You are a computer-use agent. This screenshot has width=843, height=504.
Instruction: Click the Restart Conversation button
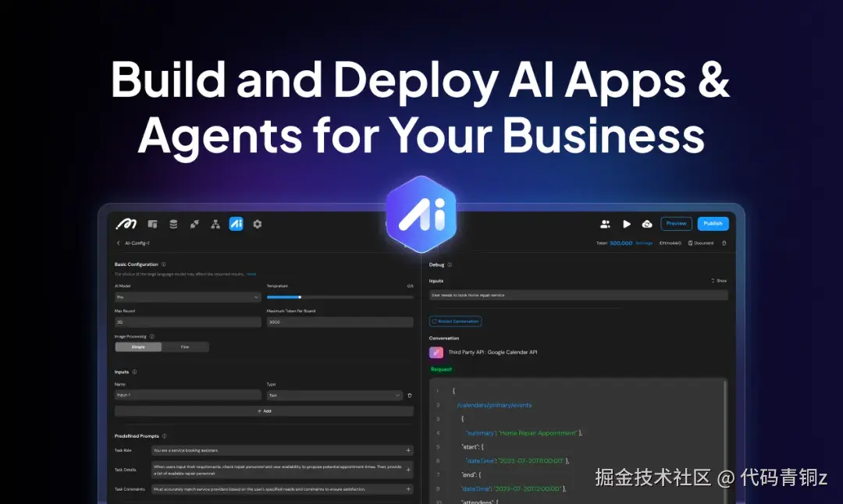tap(455, 321)
